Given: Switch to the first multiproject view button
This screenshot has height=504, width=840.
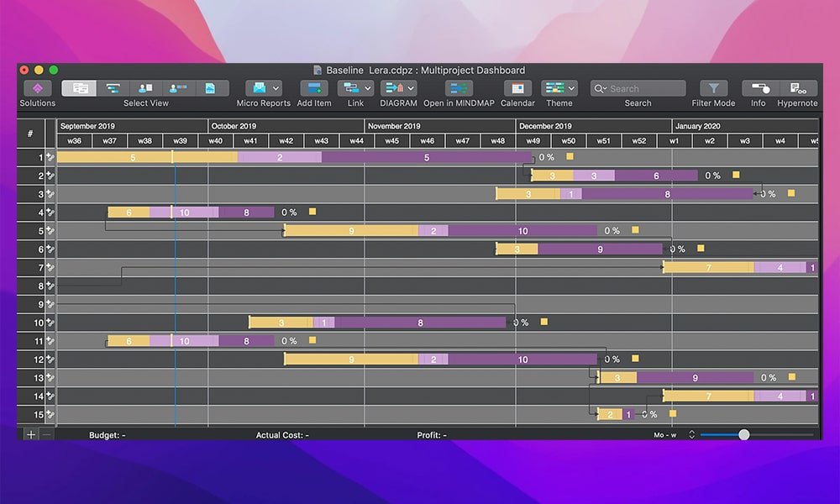Looking at the screenshot, I should [79, 88].
